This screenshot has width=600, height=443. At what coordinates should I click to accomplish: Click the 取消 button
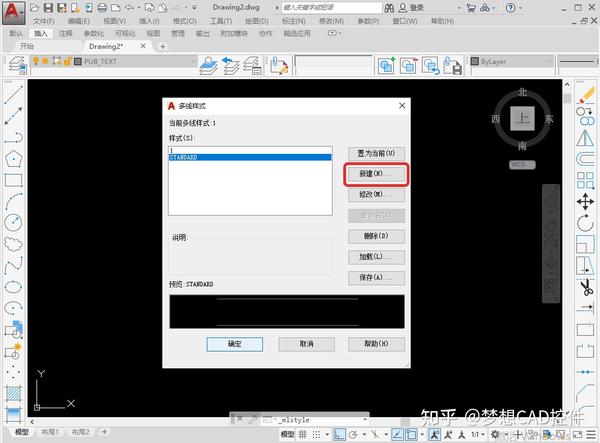click(x=307, y=344)
